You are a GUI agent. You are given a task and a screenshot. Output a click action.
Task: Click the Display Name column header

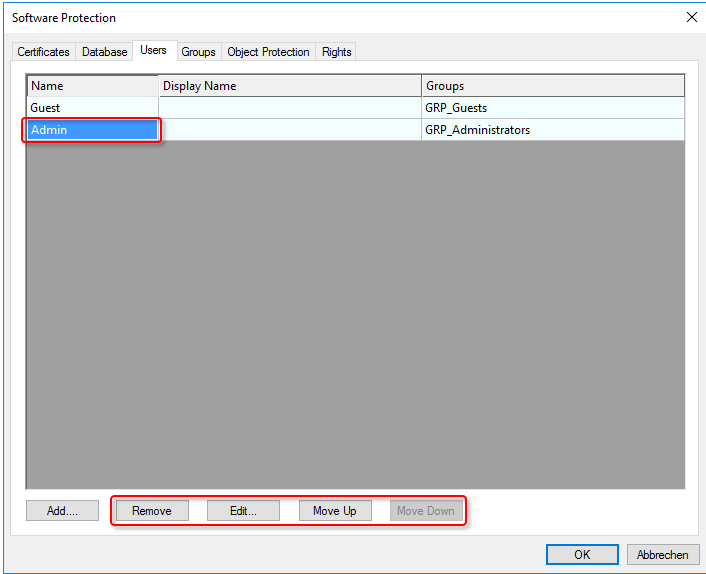290,86
